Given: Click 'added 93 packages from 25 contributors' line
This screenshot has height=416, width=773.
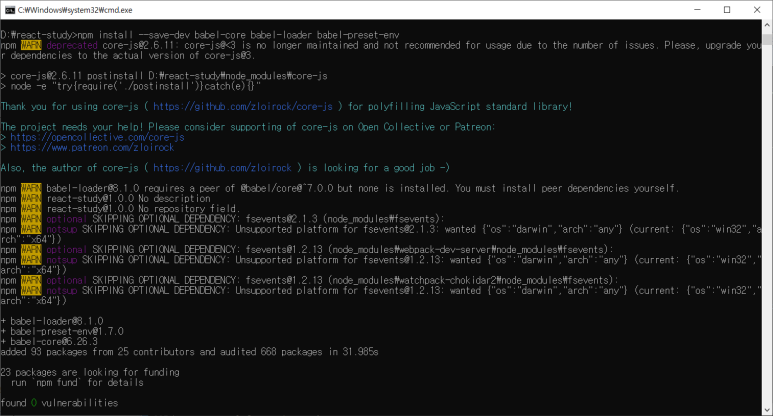Looking at the screenshot, I should click(x=189, y=352).
